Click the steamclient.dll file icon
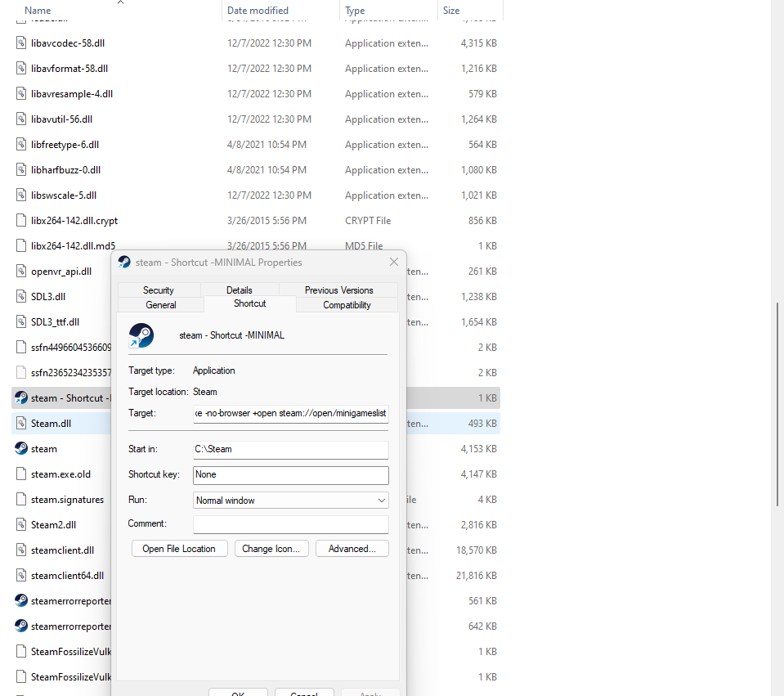784x696 pixels. (21, 550)
